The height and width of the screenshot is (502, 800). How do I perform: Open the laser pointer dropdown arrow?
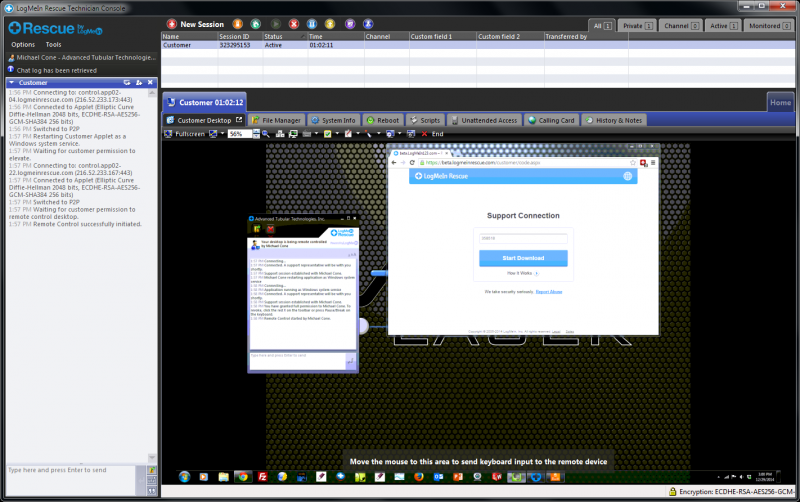tap(379, 134)
